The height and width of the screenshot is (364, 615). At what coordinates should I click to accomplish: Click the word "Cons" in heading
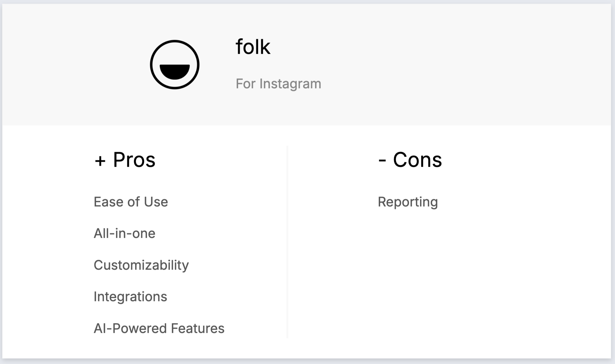[417, 160]
